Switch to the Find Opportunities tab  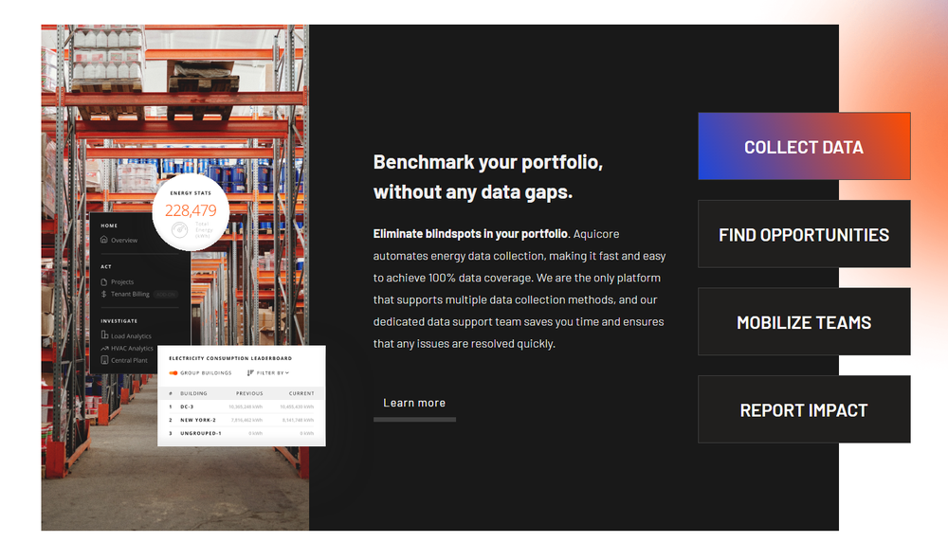click(804, 234)
